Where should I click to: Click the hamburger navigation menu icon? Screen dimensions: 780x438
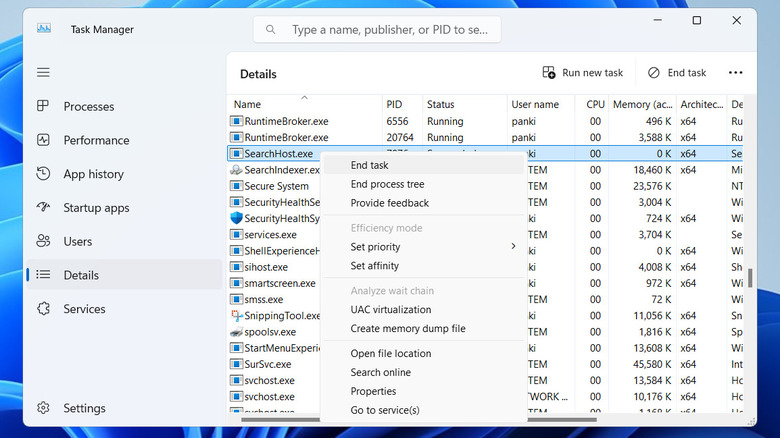click(43, 73)
